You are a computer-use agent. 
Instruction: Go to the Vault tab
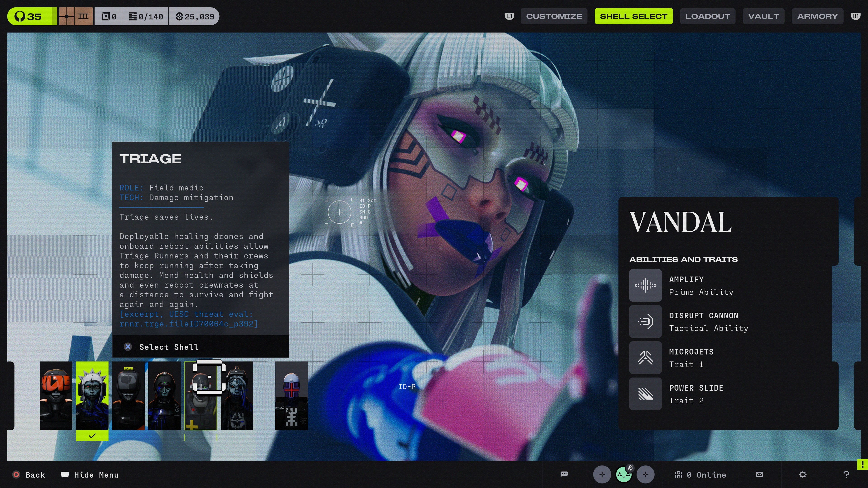(764, 16)
